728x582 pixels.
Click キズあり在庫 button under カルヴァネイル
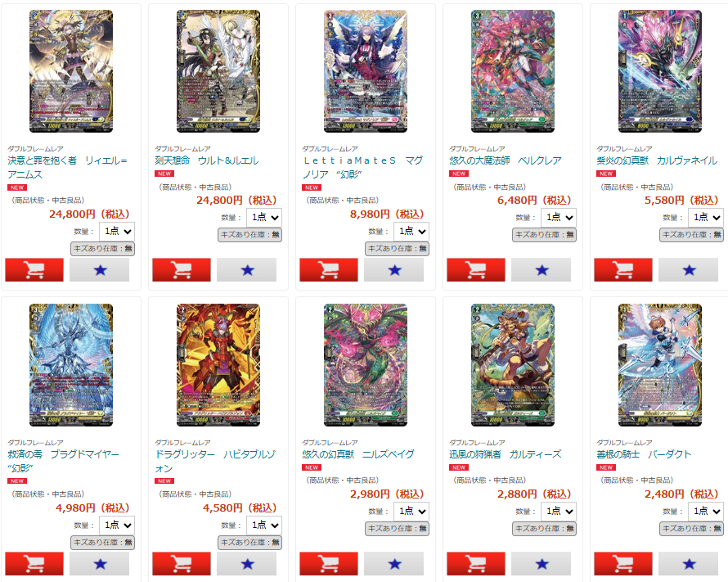(691, 235)
